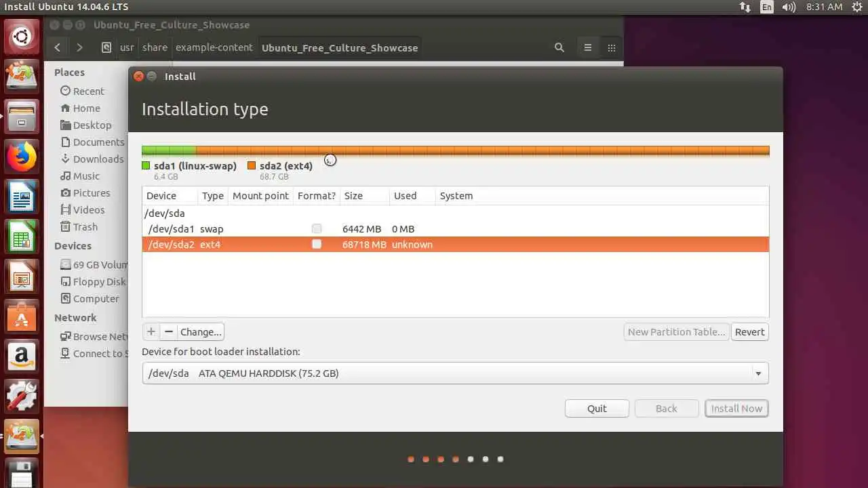Select the /dev/sda2 ext4 row
This screenshot has width=868, height=488.
[455, 244]
